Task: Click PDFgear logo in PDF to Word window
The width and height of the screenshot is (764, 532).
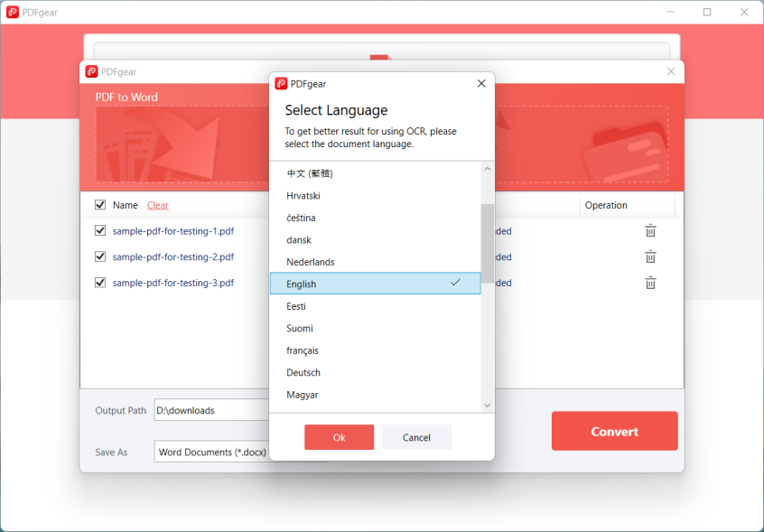Action: pos(91,71)
